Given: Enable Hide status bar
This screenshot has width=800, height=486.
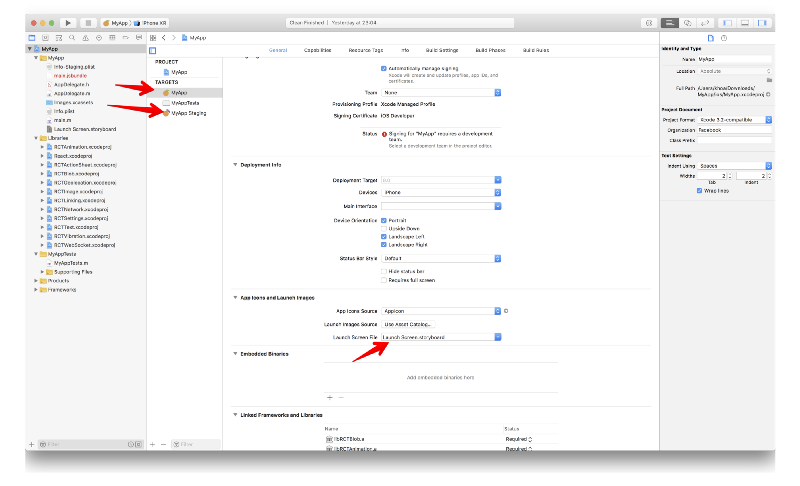Looking at the screenshot, I should pos(384,272).
